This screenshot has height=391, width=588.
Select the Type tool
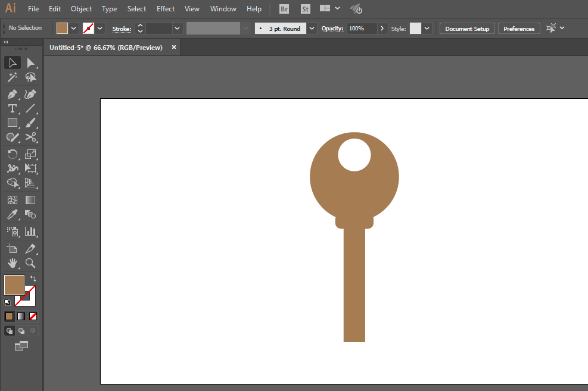(x=12, y=109)
